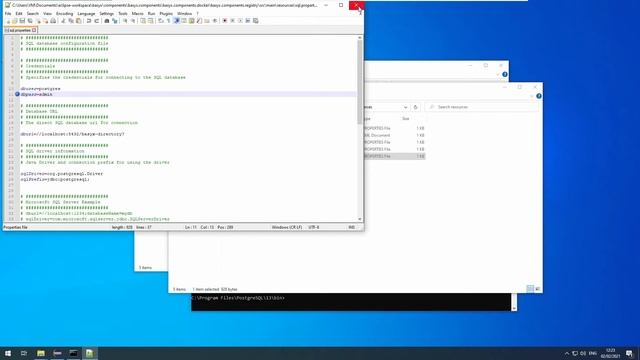Toggle file monitoring eye icon
Screen dimensions: 640x360
point(215,20)
